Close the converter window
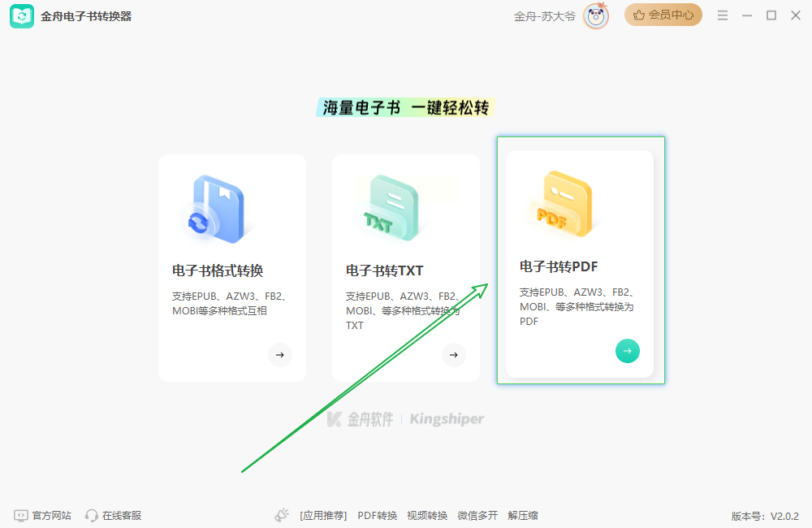Viewport: 812px width, 528px height. coord(796,15)
